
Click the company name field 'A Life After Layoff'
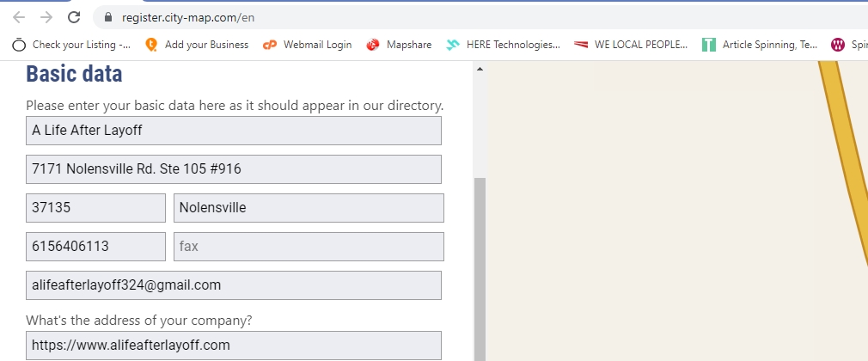234,131
